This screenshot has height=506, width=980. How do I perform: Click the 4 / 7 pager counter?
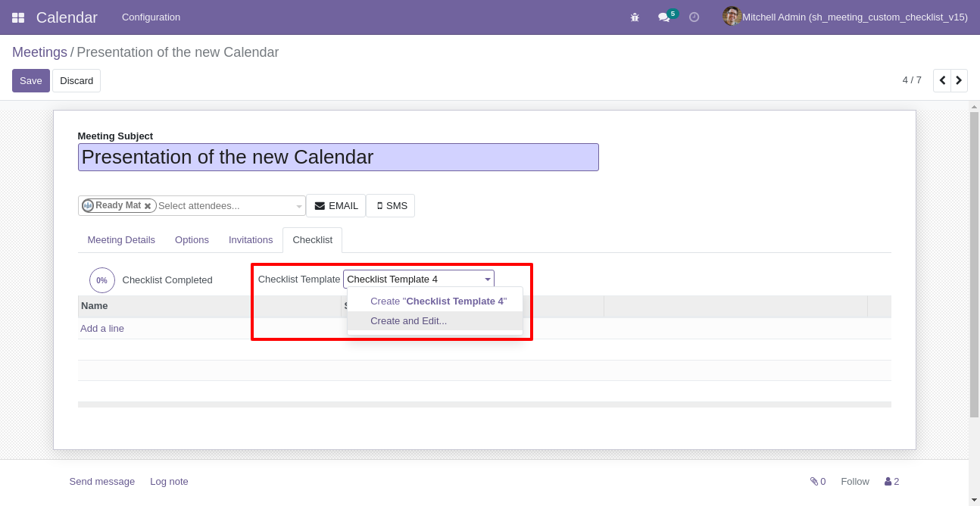[x=912, y=80]
